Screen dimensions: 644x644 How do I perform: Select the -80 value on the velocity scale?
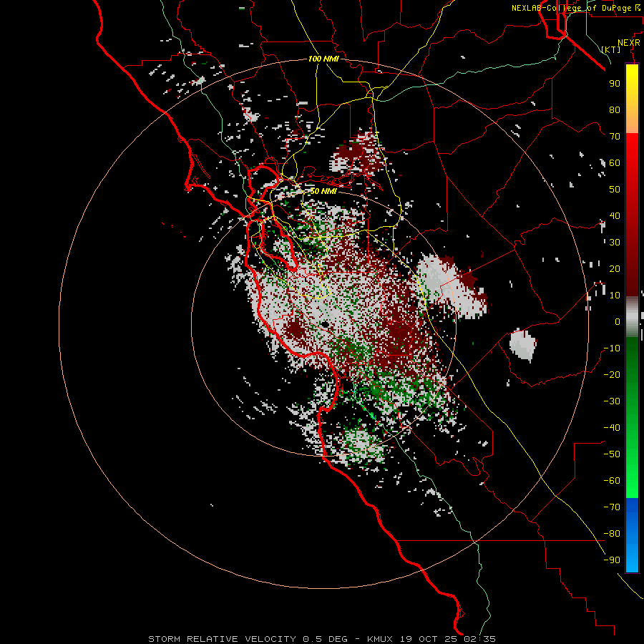pos(612,534)
